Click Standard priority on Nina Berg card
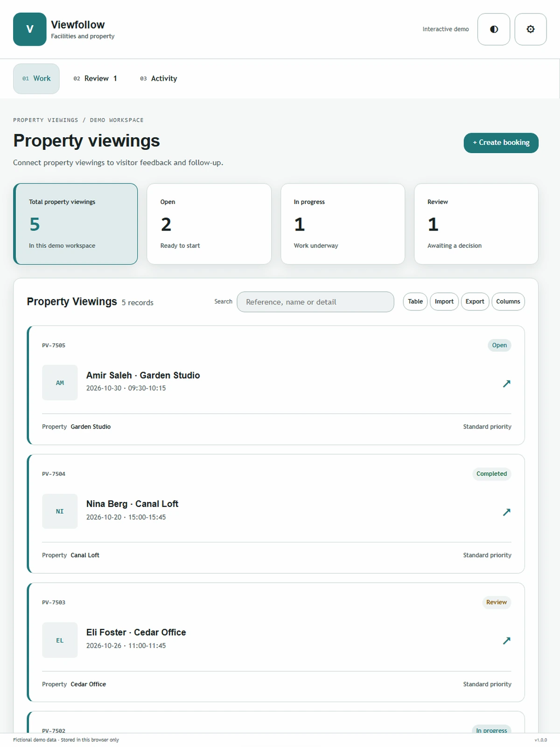The height and width of the screenshot is (747, 560). click(487, 555)
